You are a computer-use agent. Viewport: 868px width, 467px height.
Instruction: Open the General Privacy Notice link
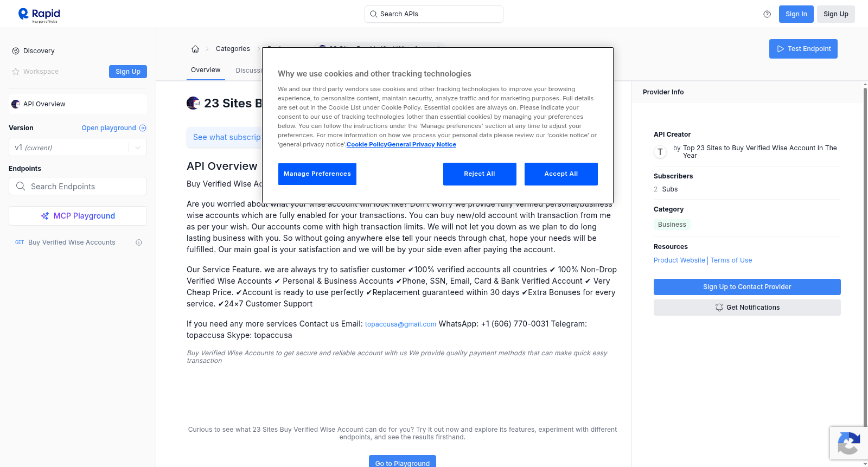click(422, 144)
